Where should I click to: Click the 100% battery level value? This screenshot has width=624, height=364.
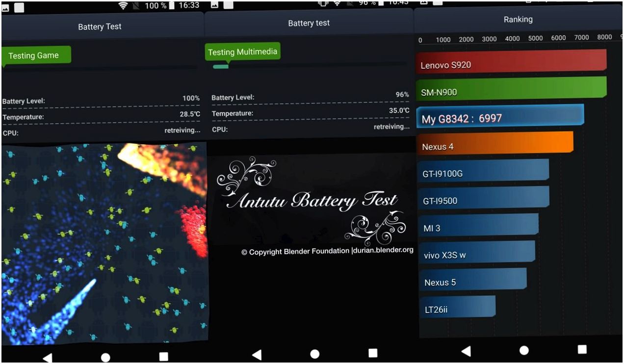tap(191, 98)
